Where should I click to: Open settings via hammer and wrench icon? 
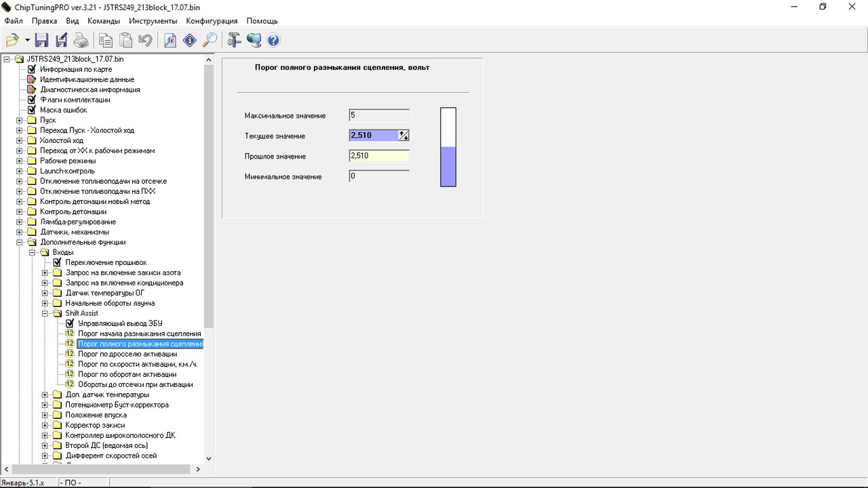point(234,41)
